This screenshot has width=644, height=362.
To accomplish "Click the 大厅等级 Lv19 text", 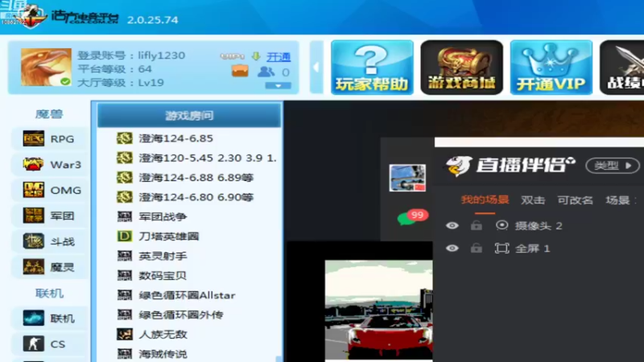I will point(121,83).
